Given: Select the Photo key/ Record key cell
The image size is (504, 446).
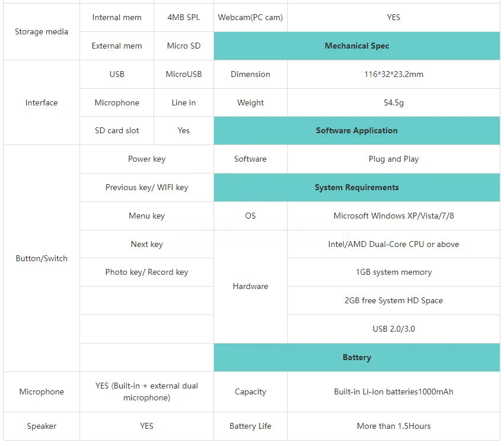Looking at the screenshot, I should [x=146, y=272].
